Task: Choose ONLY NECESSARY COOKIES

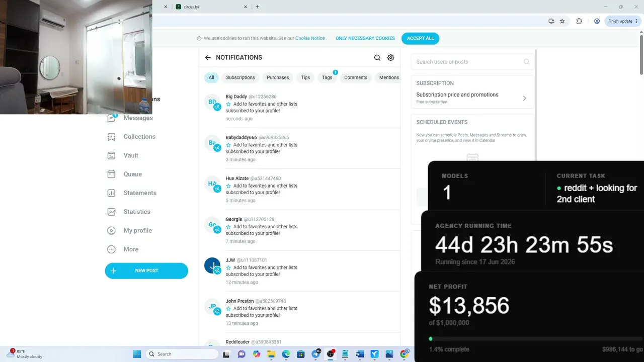Action: (365, 38)
